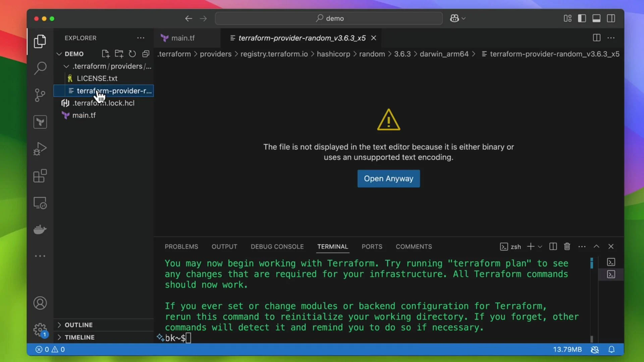Open editor more actions menu

(611, 38)
